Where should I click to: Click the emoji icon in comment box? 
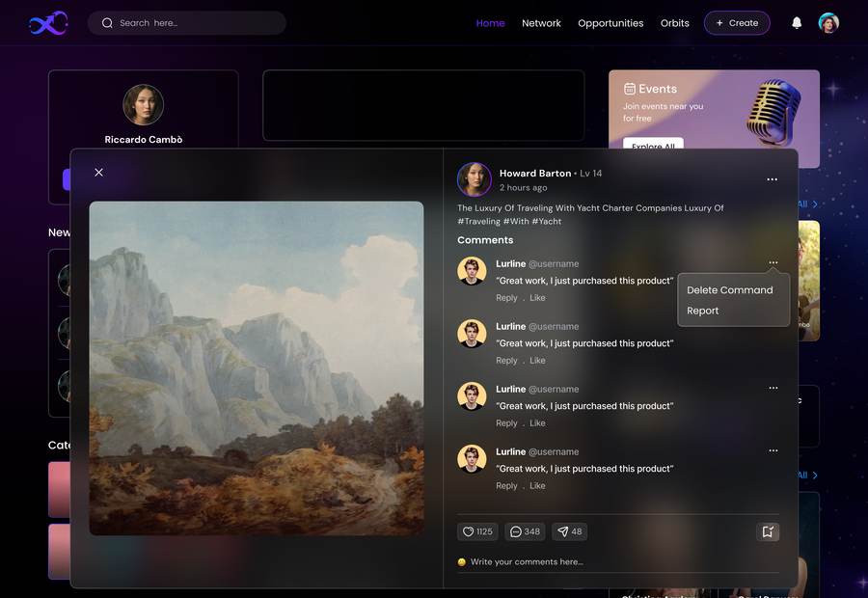462,562
